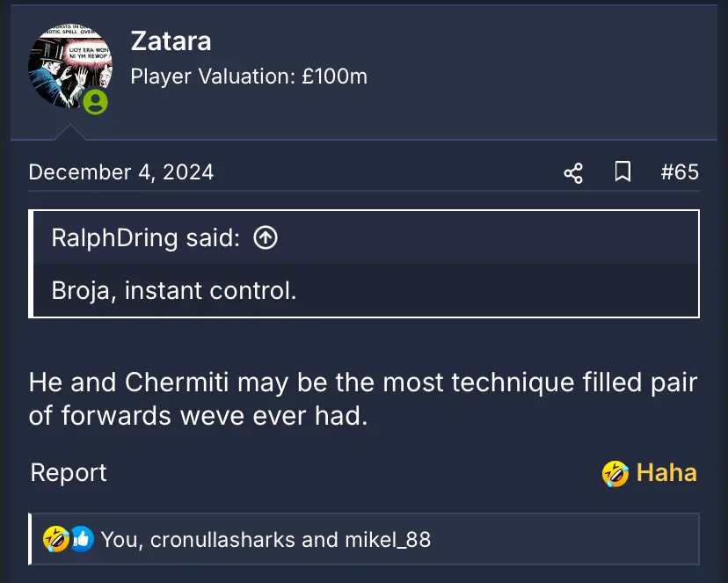
Task: Expand the quoted "Broja, instant control." text
Action: coord(174,290)
